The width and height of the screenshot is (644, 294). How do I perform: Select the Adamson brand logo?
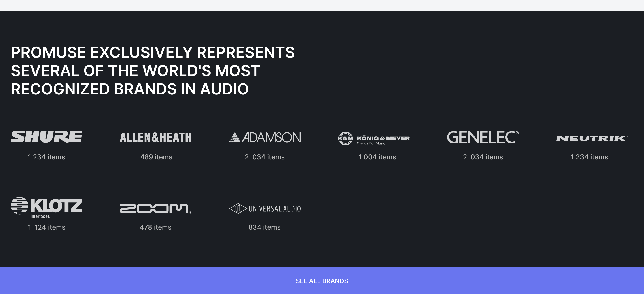265,137
